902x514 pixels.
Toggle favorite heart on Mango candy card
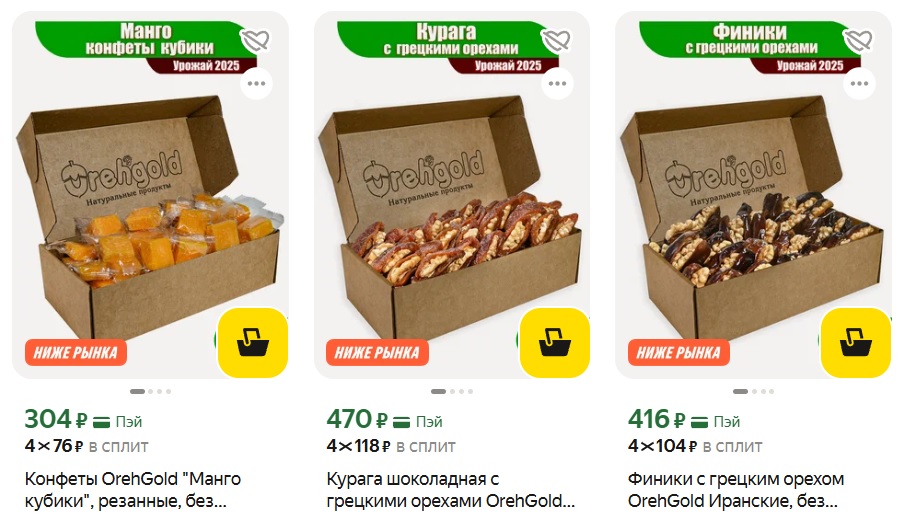point(255,40)
